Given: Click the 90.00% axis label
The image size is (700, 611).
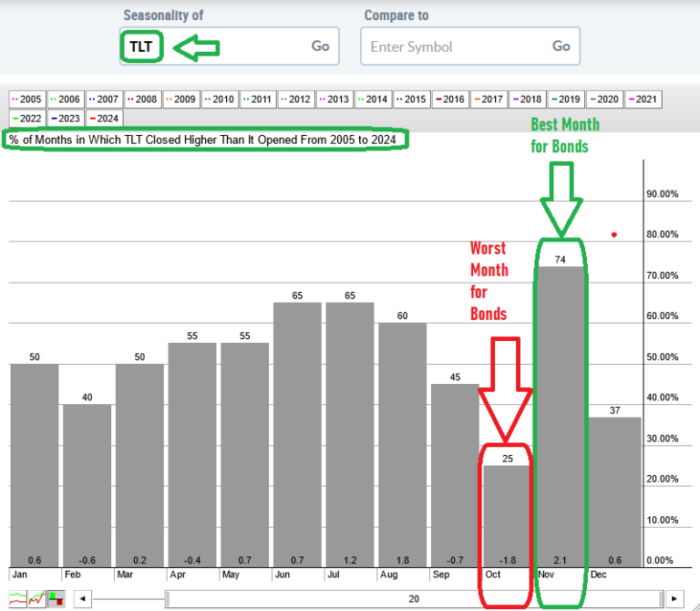Looking at the screenshot, I should (x=662, y=194).
